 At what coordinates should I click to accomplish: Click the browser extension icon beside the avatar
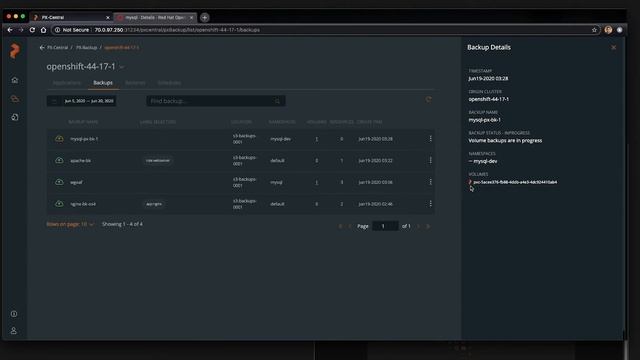(620, 30)
